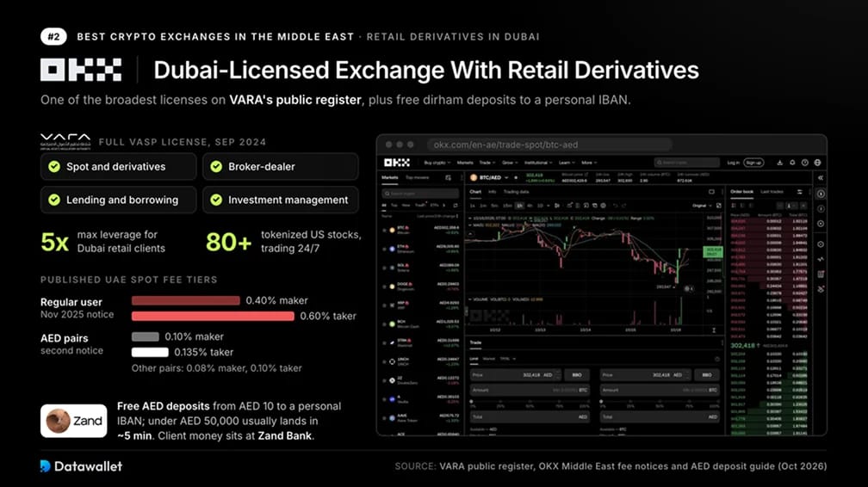Open the Institutional dropdown menu
This screenshot has width=868, height=487.
pyautogui.click(x=539, y=163)
